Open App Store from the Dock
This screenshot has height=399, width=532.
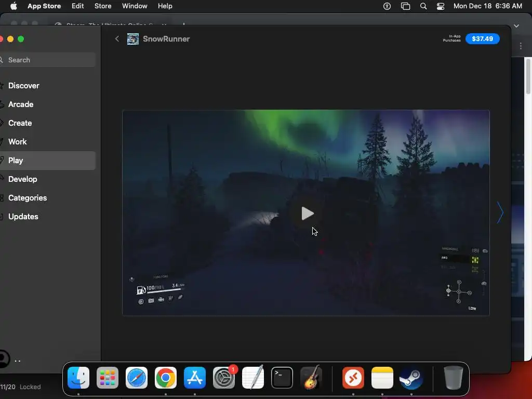point(195,378)
